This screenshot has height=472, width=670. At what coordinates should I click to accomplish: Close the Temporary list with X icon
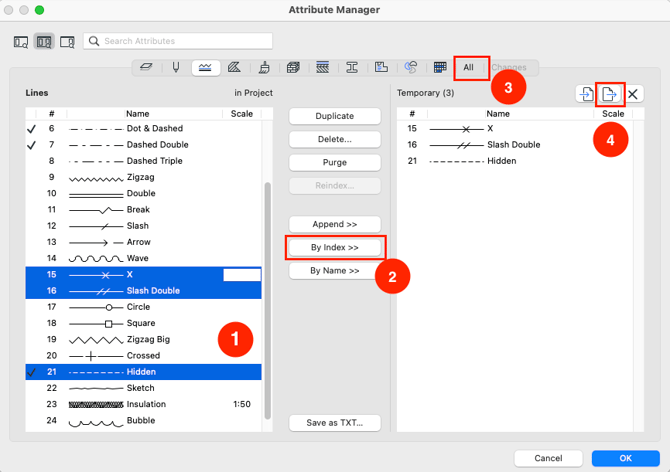[x=633, y=94]
